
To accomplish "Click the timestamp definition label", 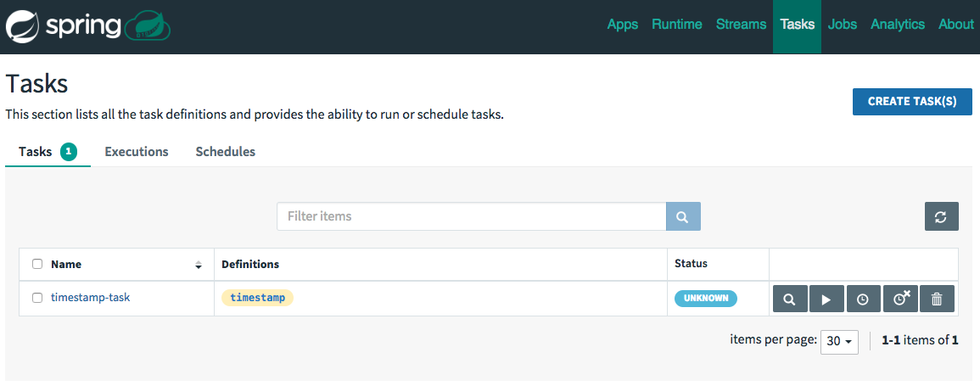I will [257, 298].
